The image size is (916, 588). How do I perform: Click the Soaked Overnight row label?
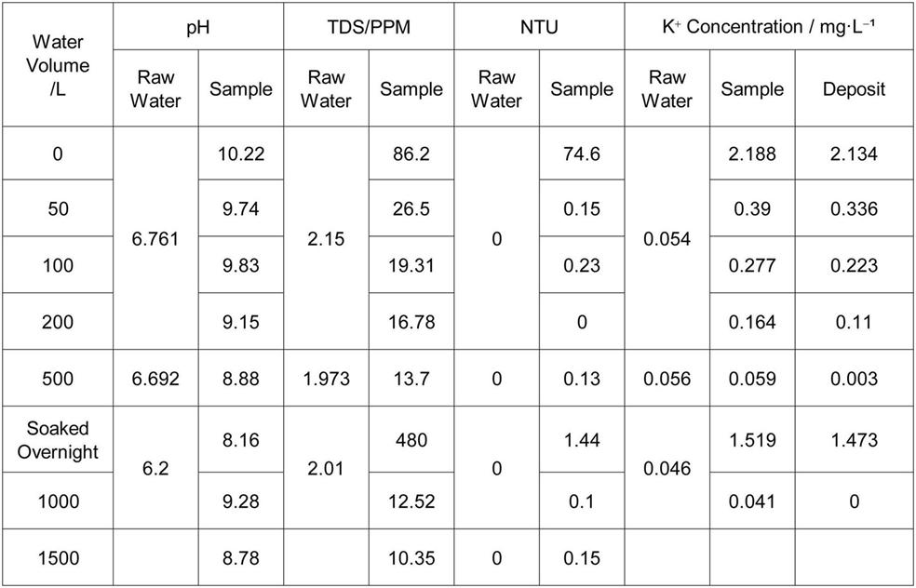coord(58,439)
